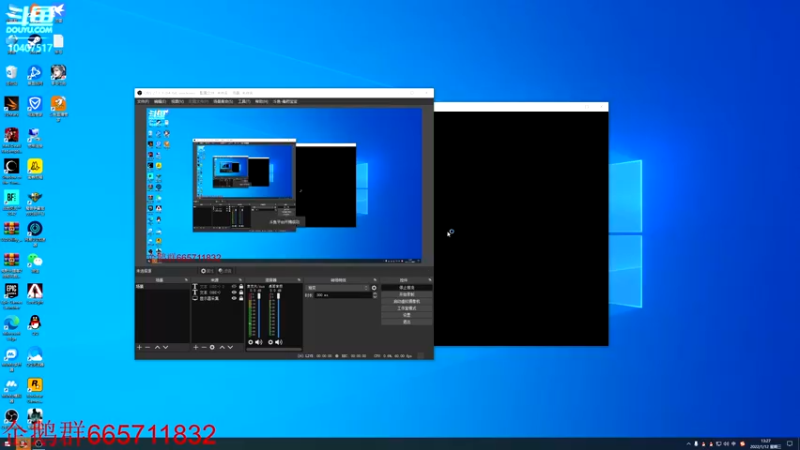Open the 编辑 menu in OBS
This screenshot has height=450, width=800.
click(x=160, y=102)
